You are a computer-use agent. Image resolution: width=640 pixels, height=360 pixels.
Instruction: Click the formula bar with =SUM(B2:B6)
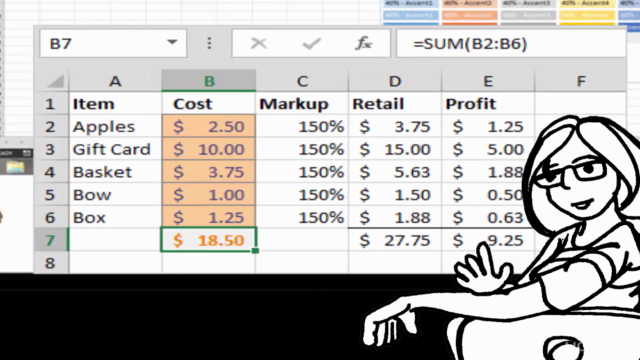(511, 43)
